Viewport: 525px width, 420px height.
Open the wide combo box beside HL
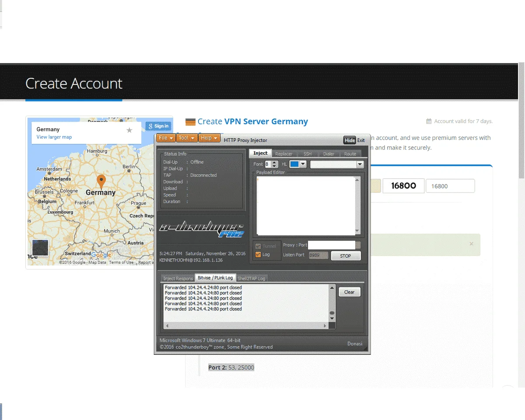click(337, 164)
